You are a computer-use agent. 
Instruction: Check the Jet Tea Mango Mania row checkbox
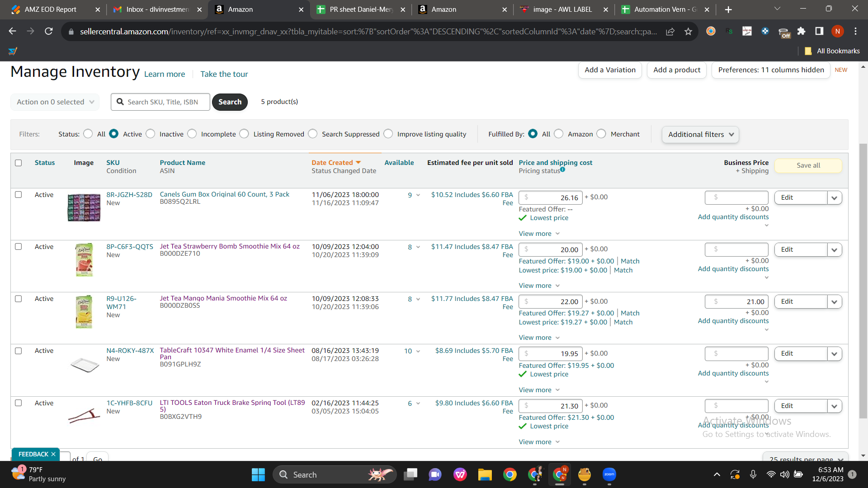tap(19, 299)
